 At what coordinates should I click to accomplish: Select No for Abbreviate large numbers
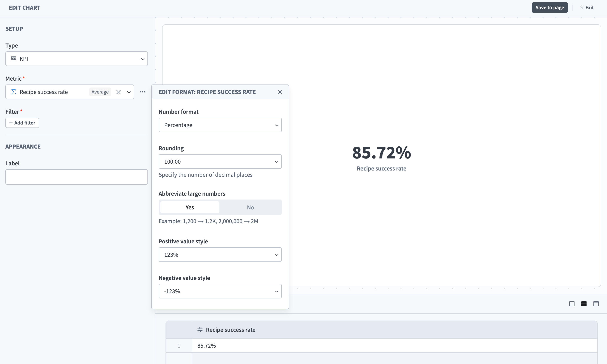tap(251, 207)
